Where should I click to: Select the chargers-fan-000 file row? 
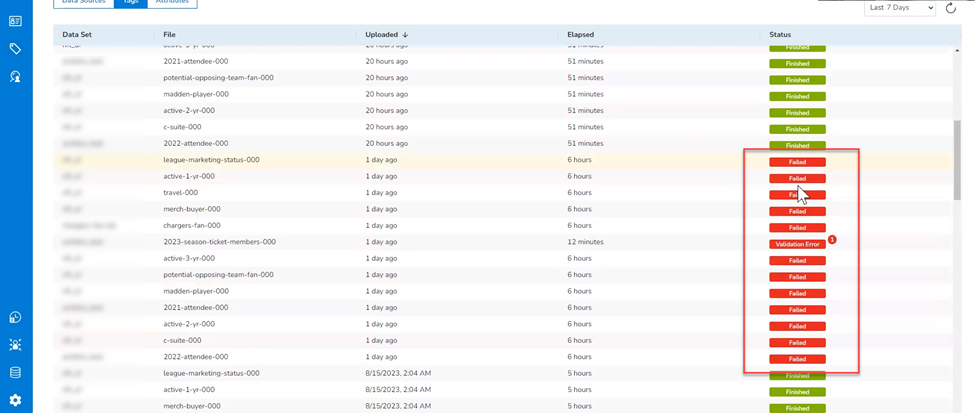tap(503, 225)
